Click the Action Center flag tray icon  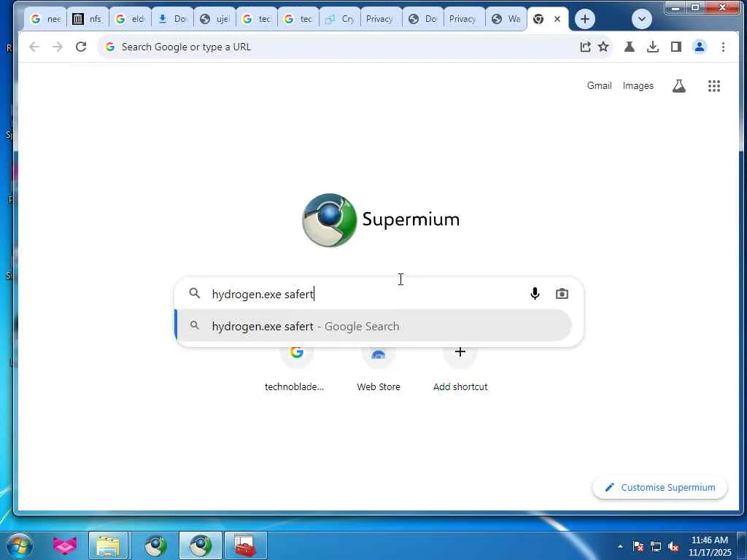coord(638,546)
